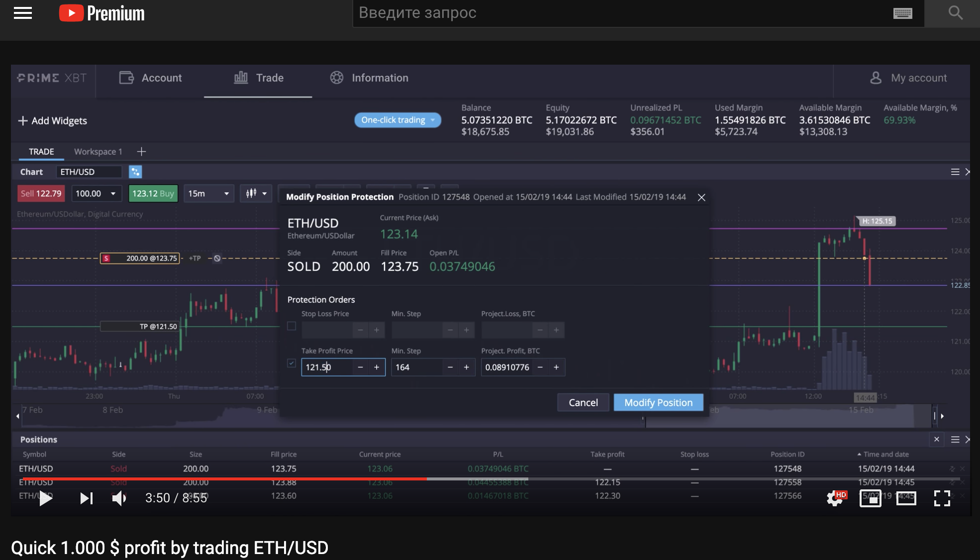Image resolution: width=980 pixels, height=560 pixels.
Task: Click the chart navigator range handle
Action: (934, 416)
